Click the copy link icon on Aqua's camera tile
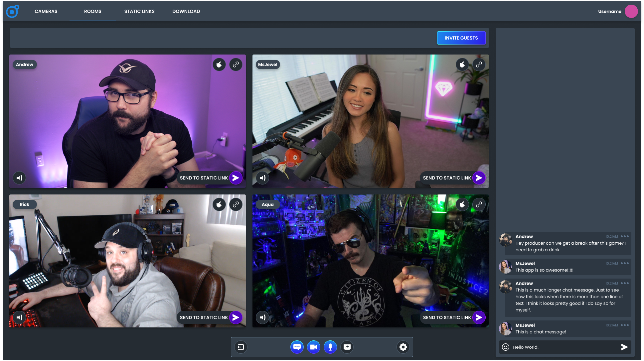The image size is (644, 361). point(479,204)
